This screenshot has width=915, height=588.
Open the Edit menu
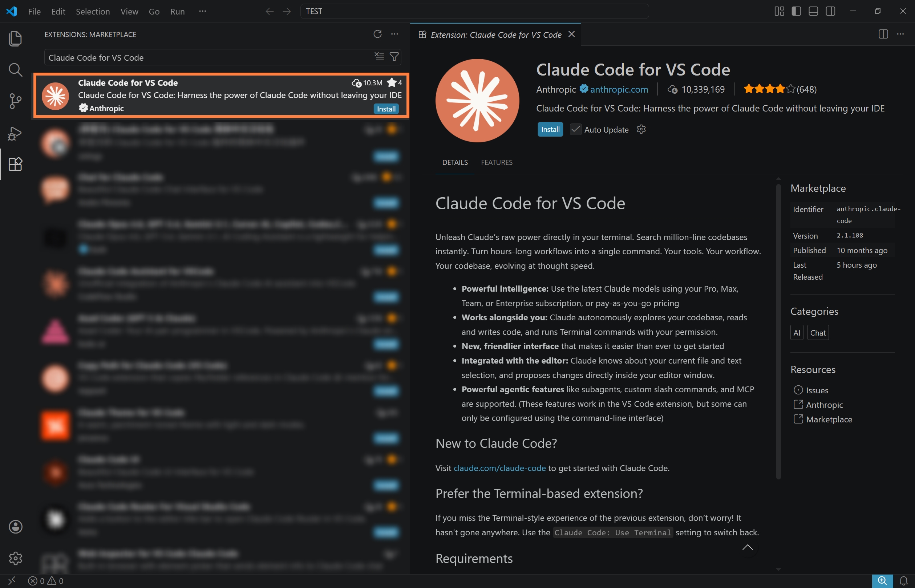pyautogui.click(x=58, y=12)
